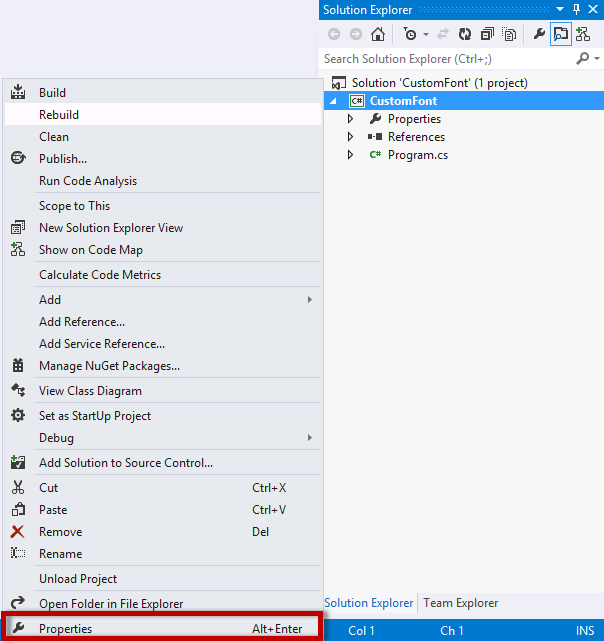Choose Cut from the context menu
Screen dimensions: 604x641
(x=163, y=488)
